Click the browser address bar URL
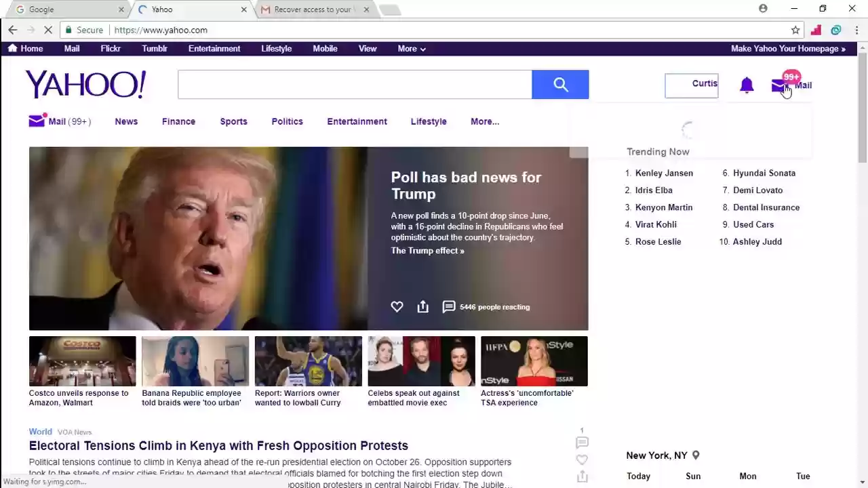Screen dimensions: 868x488 (161, 30)
